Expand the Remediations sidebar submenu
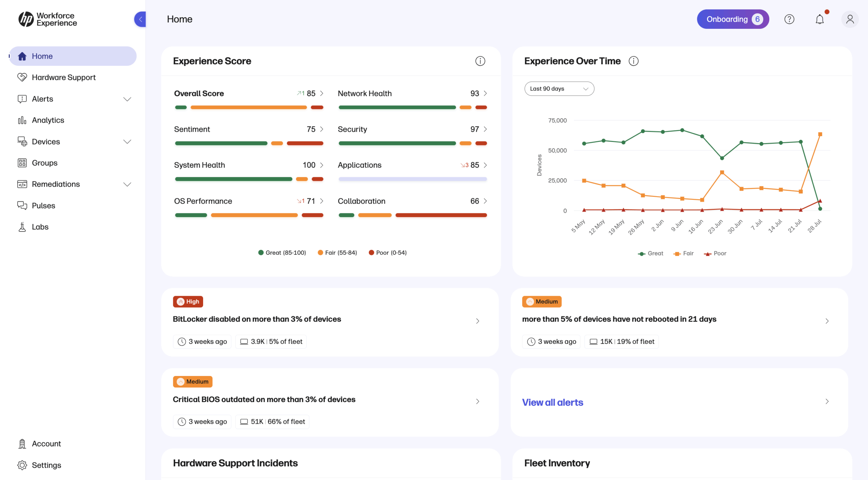Screen dimensions: 868x480 pyautogui.click(x=127, y=184)
